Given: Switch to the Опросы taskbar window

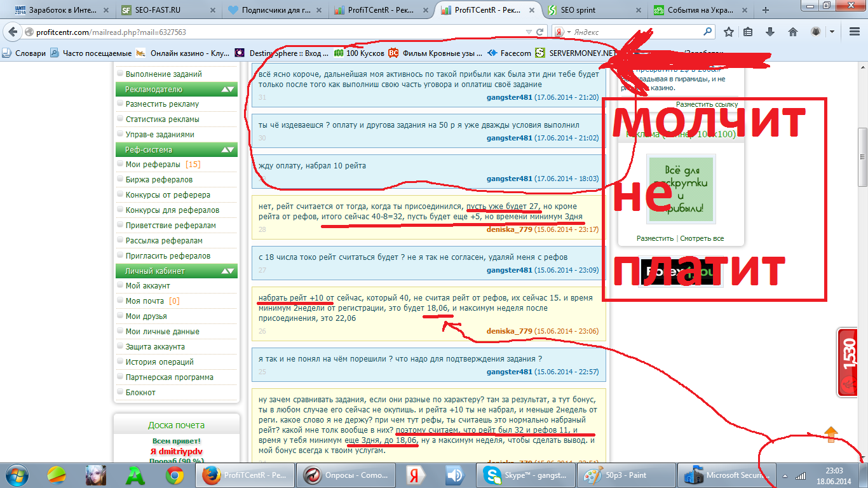Looking at the screenshot, I should [x=345, y=475].
